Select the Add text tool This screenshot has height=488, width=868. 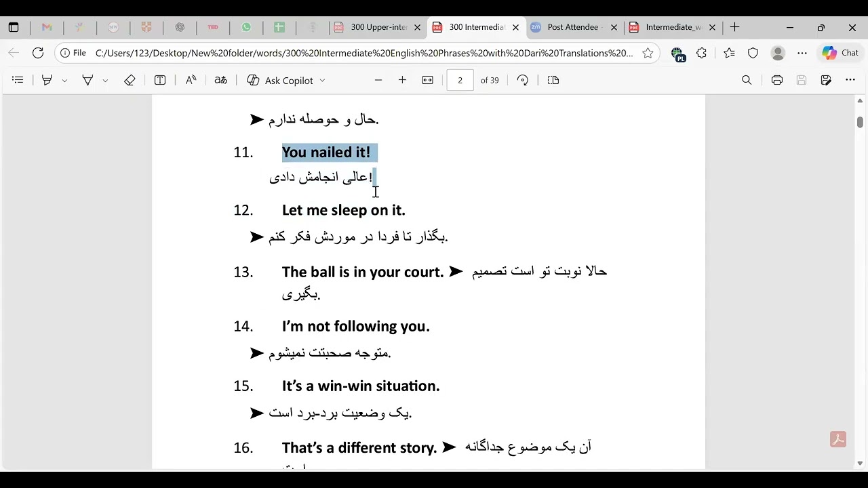160,80
